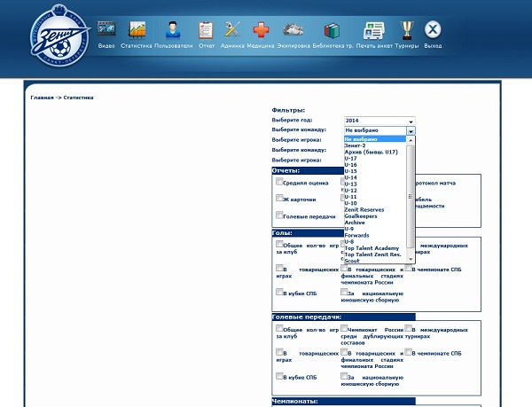Open the Экипировка boots icon
The image size is (532, 407).
pyautogui.click(x=293, y=30)
